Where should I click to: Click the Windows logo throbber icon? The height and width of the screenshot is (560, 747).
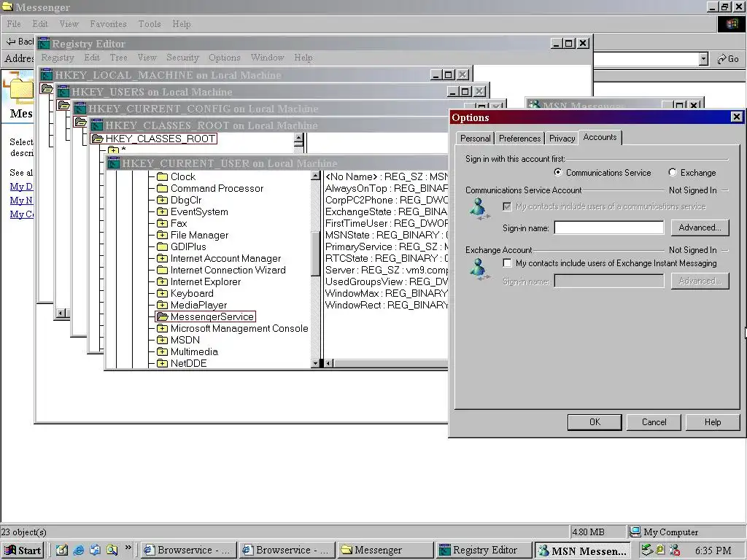click(x=731, y=24)
